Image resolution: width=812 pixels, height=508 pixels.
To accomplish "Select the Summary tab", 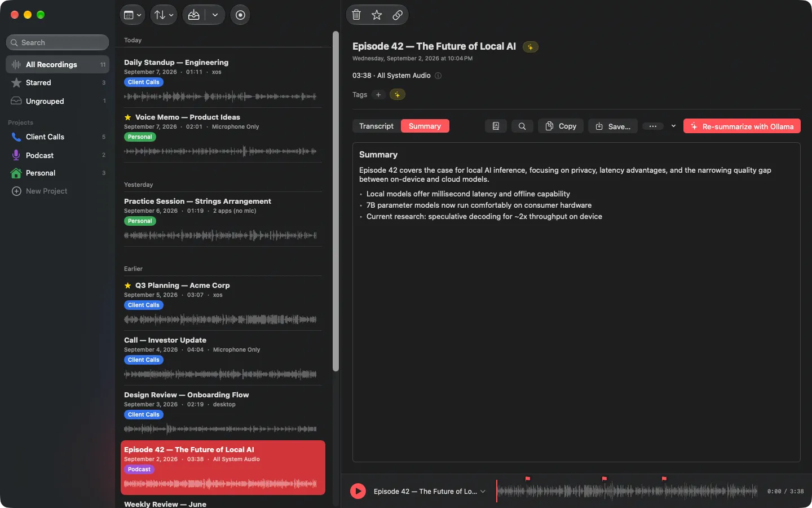I will point(425,126).
